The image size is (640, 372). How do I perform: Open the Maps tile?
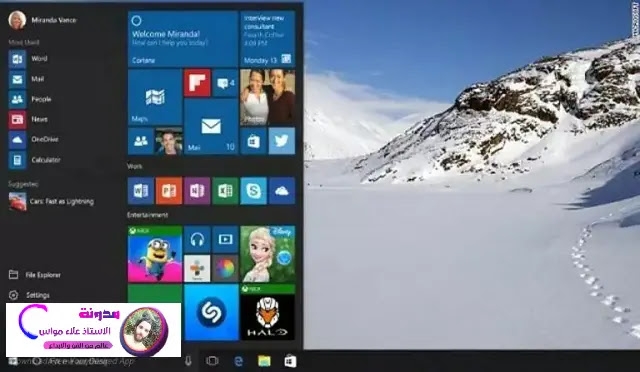pos(155,97)
